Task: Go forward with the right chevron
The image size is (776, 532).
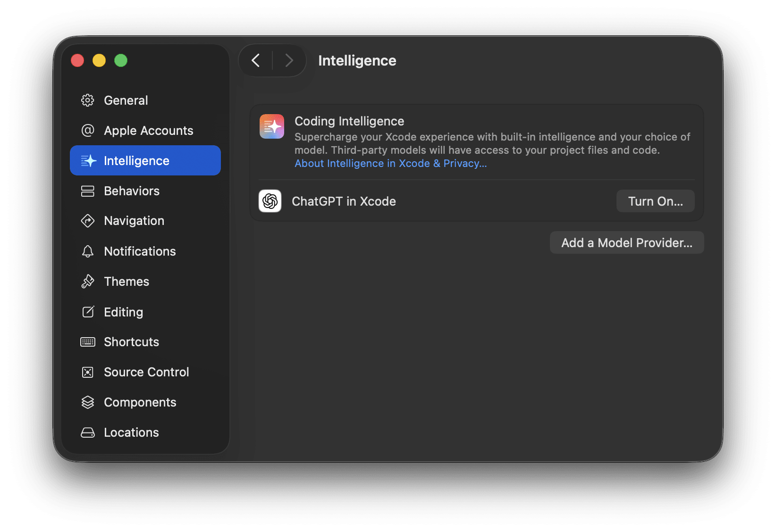Action: click(289, 60)
